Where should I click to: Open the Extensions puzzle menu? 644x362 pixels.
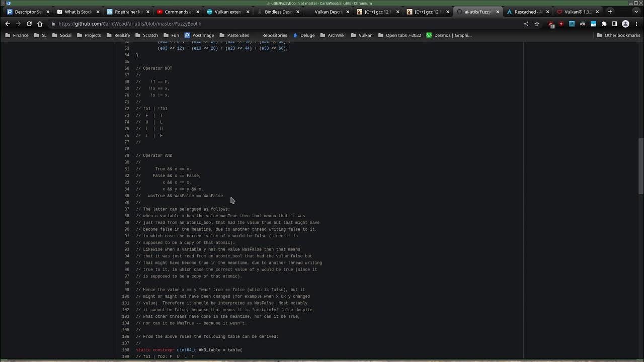tap(604, 24)
